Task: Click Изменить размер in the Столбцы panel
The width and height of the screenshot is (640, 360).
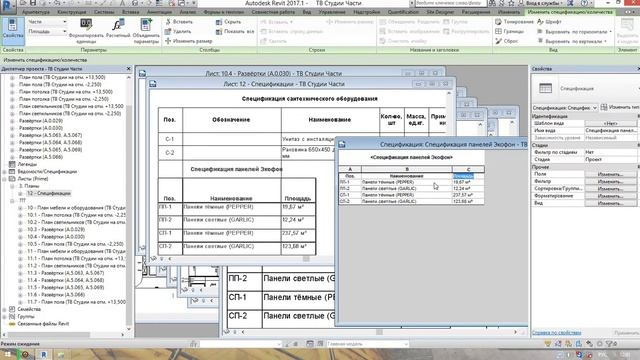Action: pos(189,41)
